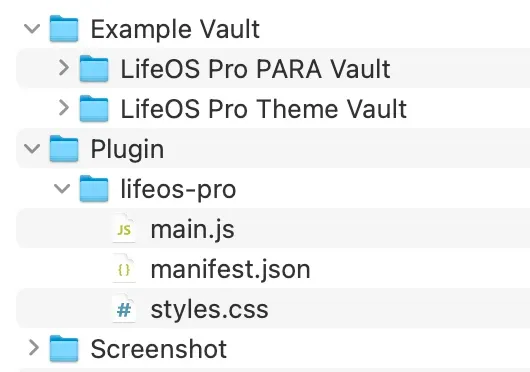Collapse the Example Vault folder chevron
This screenshot has width=530, height=372.
32,29
